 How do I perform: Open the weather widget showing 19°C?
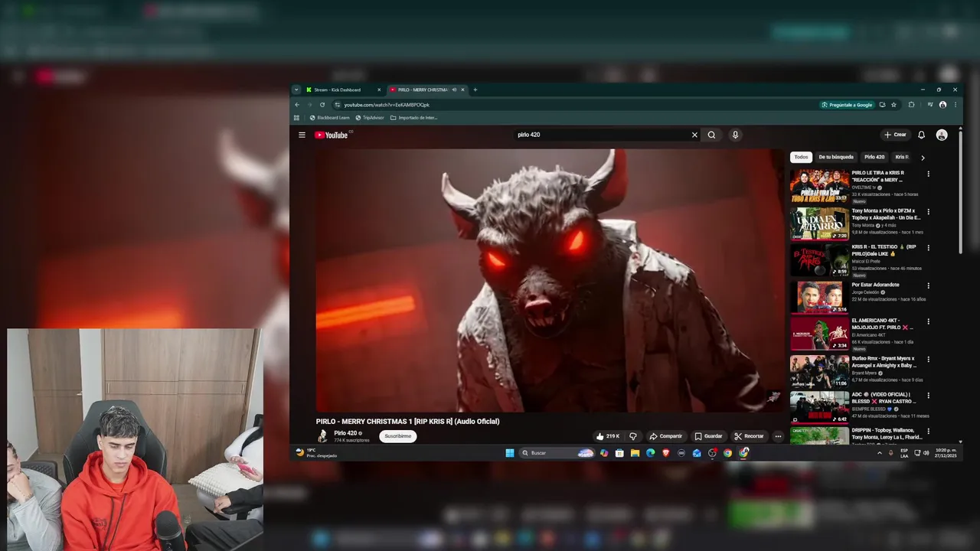(316, 453)
